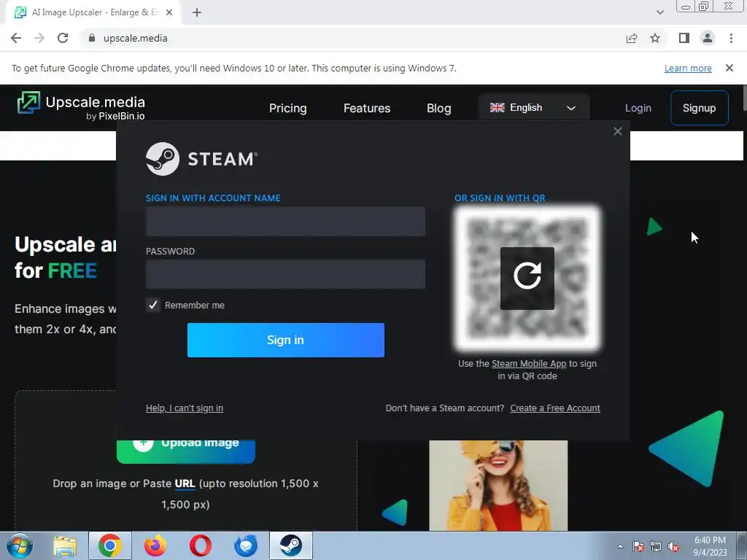The image size is (747, 560).
Task: Visit the Blog menu item
Action: pyautogui.click(x=438, y=108)
